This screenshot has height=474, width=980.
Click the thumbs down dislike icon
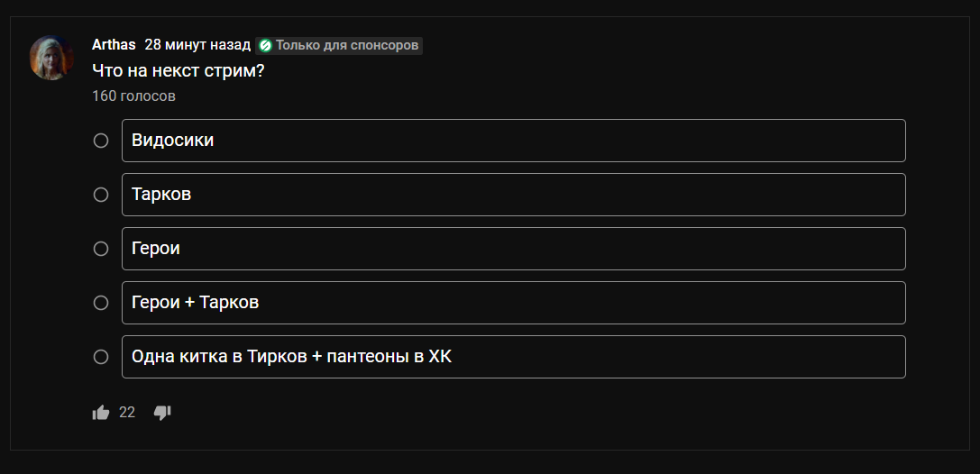coord(162,413)
